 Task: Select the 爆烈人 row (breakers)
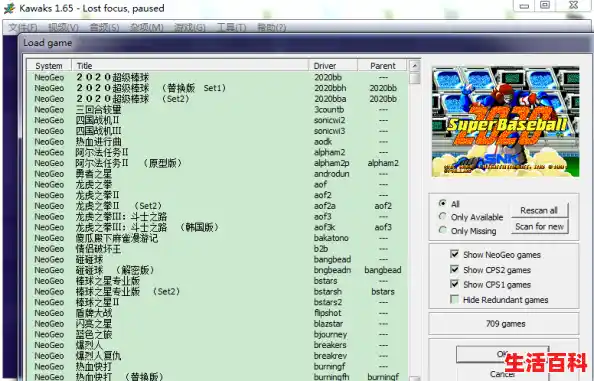point(218,345)
